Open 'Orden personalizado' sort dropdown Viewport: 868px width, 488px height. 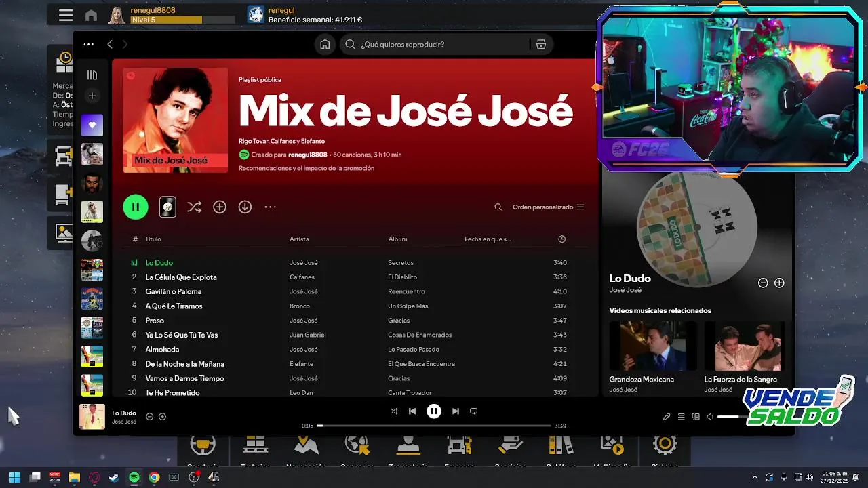(x=548, y=207)
